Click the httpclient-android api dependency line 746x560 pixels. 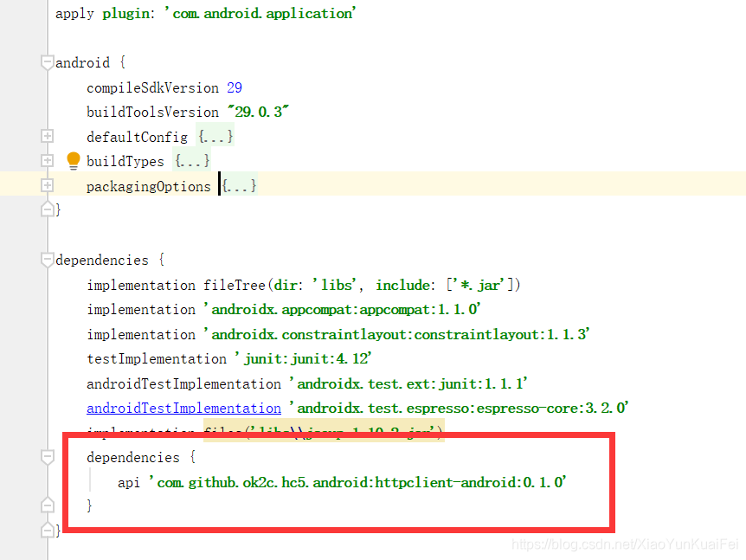click(346, 482)
